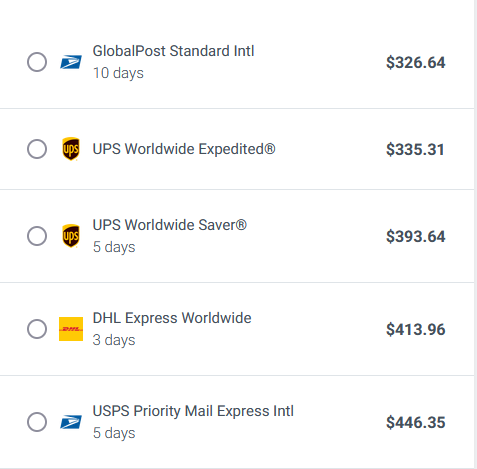This screenshot has height=469, width=477.
Task: Click the $413.96 price
Action: click(416, 329)
